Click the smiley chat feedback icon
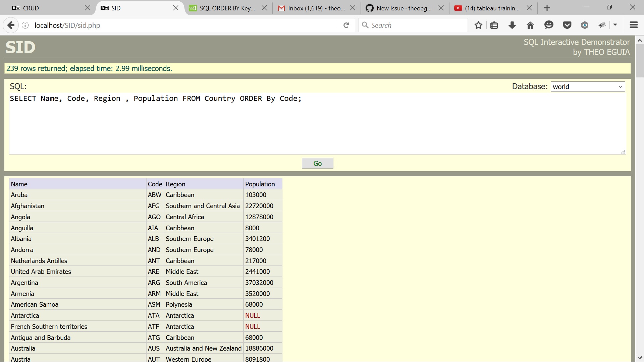 [x=549, y=25]
